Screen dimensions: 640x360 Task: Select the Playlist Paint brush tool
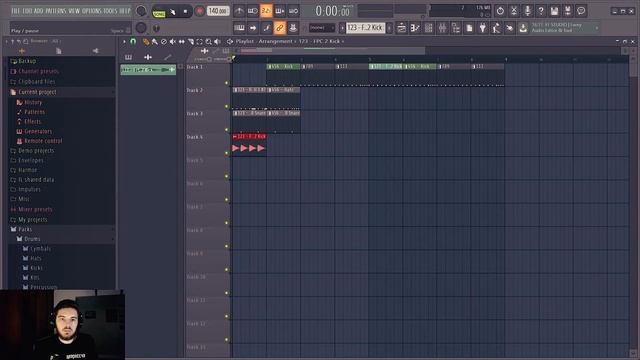coord(155,41)
